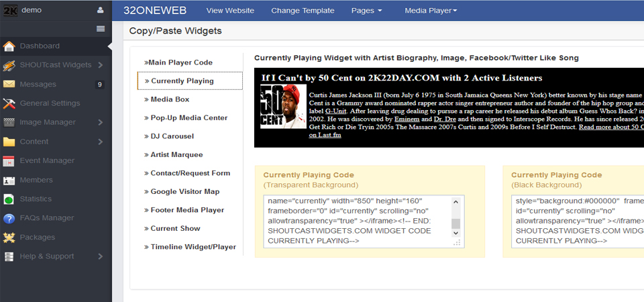Follow the Eminem link in biography
The image size is (644, 302).
407,119
